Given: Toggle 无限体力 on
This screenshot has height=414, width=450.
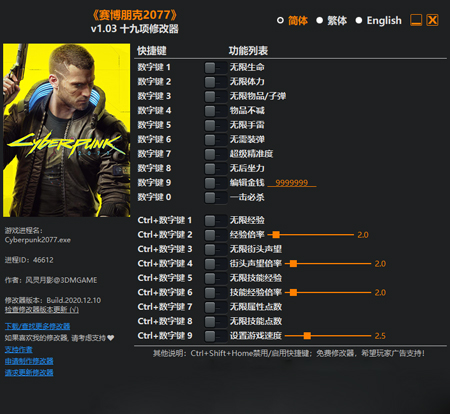Looking at the screenshot, I should [215, 82].
